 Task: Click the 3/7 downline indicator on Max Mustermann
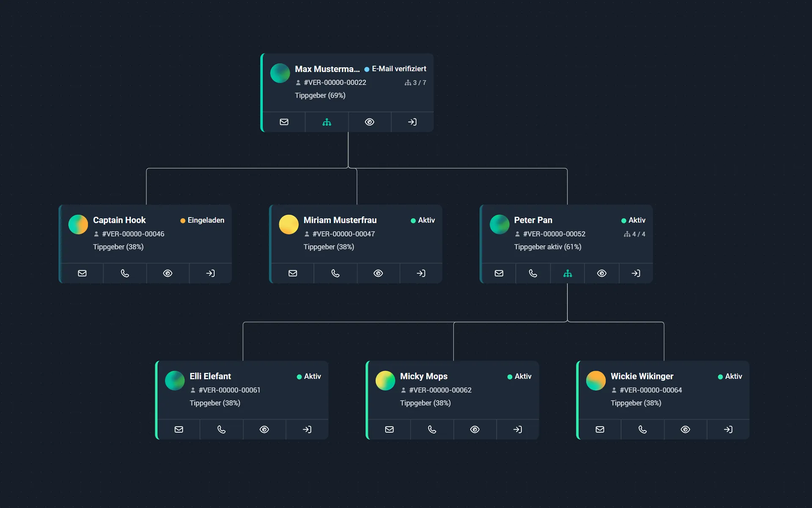(416, 83)
